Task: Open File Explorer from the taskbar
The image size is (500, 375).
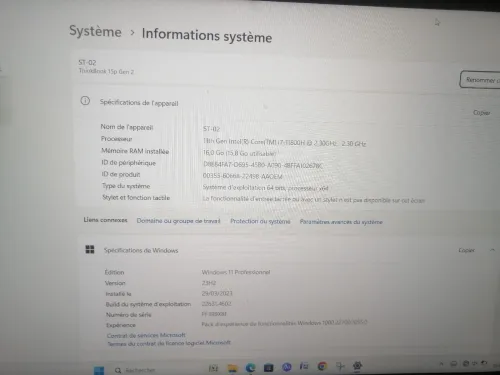Action: coord(232,368)
